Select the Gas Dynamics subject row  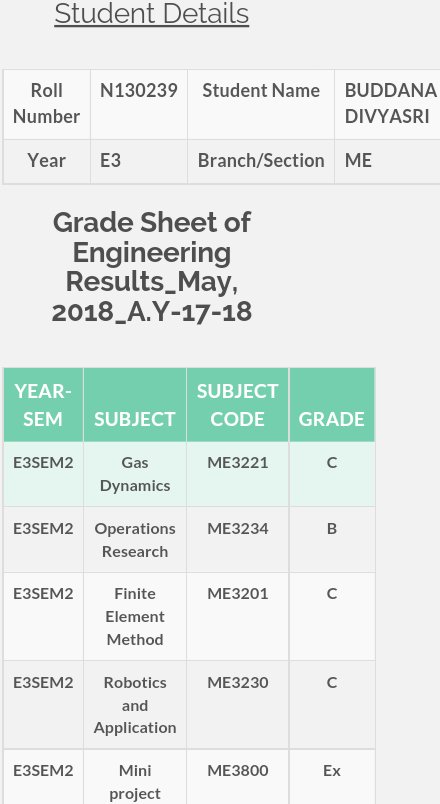(x=189, y=474)
